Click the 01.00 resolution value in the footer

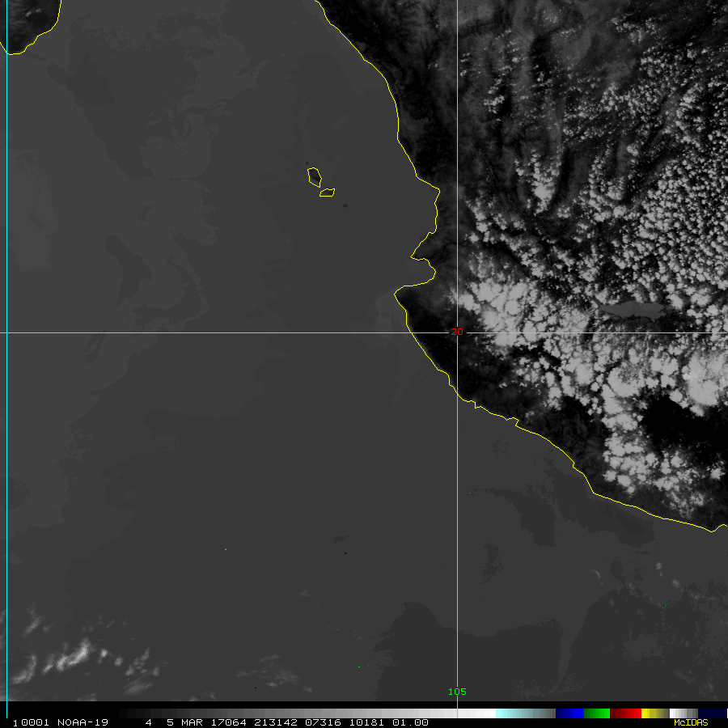tap(410, 722)
